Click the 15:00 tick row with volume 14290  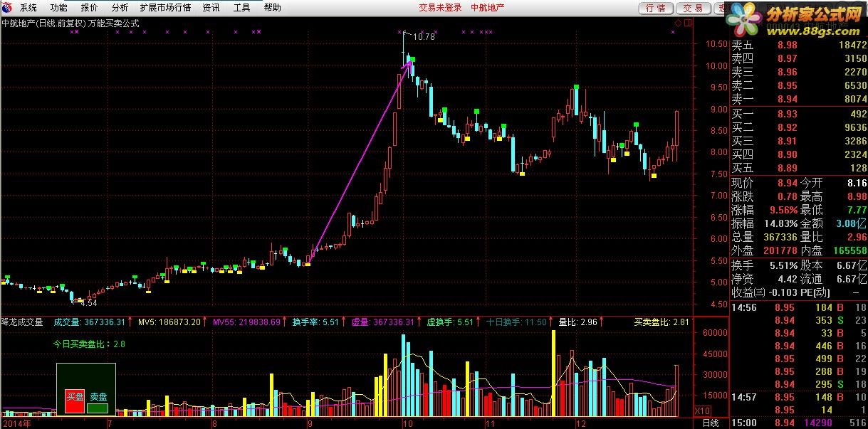(799, 423)
